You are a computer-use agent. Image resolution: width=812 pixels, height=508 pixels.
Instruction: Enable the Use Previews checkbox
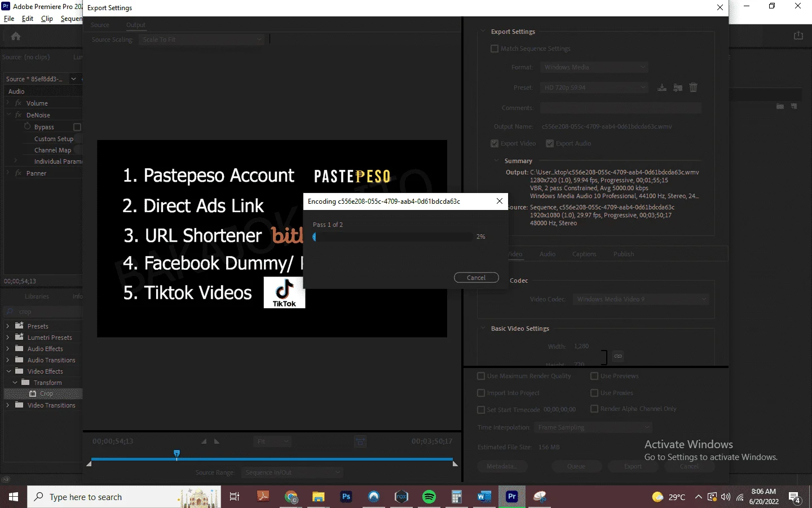point(594,376)
